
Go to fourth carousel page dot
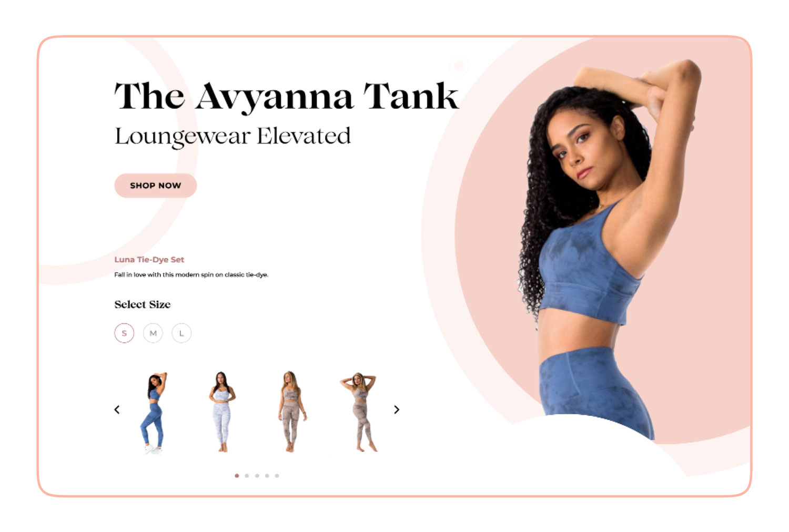(267, 476)
